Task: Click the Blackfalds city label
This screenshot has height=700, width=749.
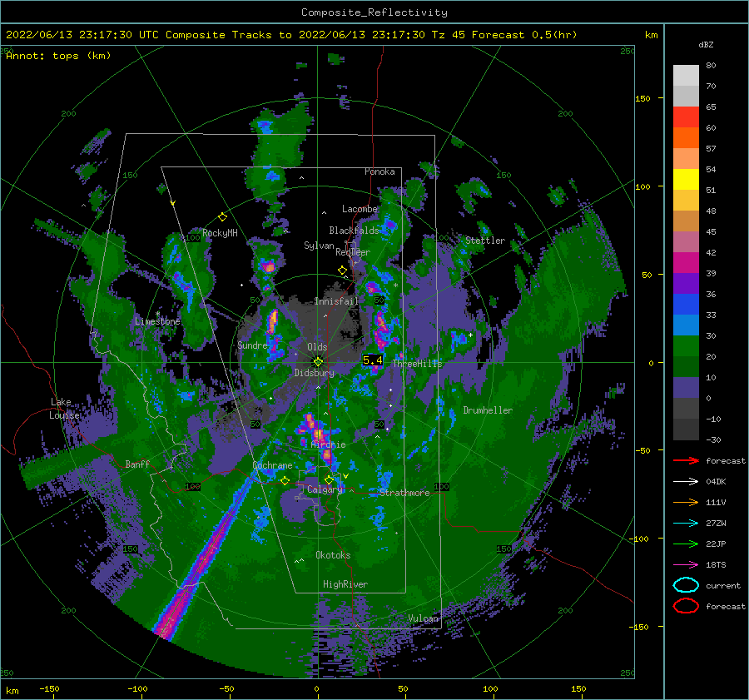Action: point(354,231)
